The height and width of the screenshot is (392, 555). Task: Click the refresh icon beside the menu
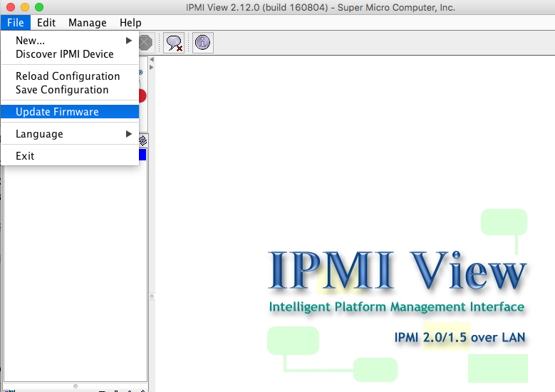pyautogui.click(x=143, y=140)
